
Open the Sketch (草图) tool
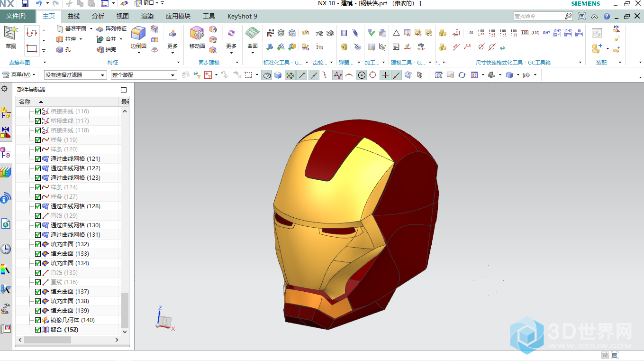pos(11,37)
